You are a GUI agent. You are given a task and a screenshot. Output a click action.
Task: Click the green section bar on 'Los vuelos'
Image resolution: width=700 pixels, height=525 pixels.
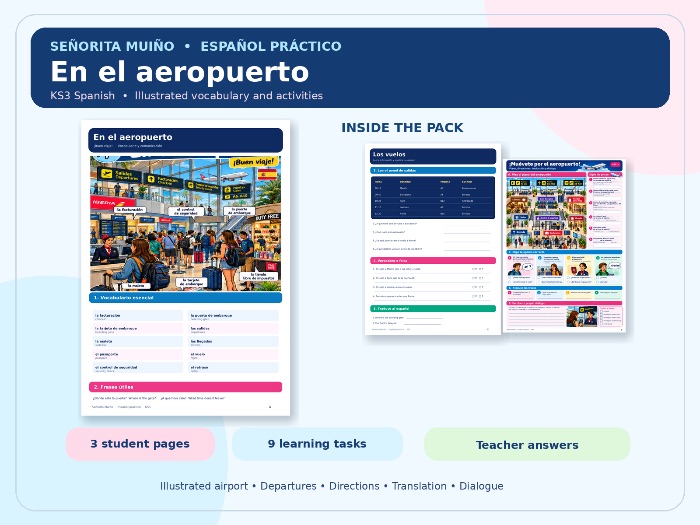click(433, 308)
